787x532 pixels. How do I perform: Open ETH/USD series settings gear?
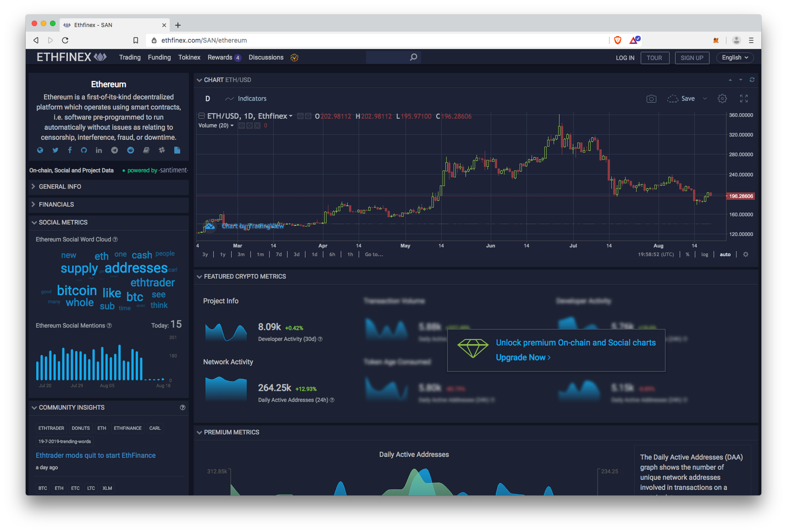(x=308, y=116)
